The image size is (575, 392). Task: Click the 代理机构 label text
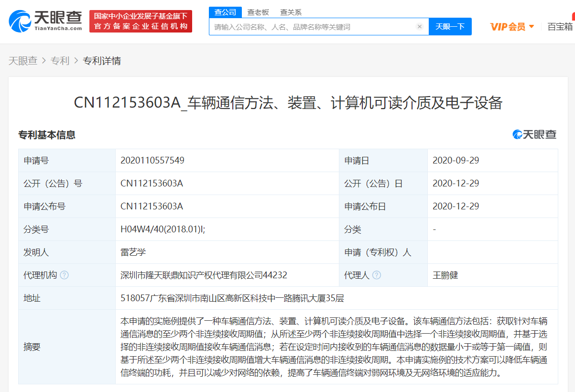(40, 275)
